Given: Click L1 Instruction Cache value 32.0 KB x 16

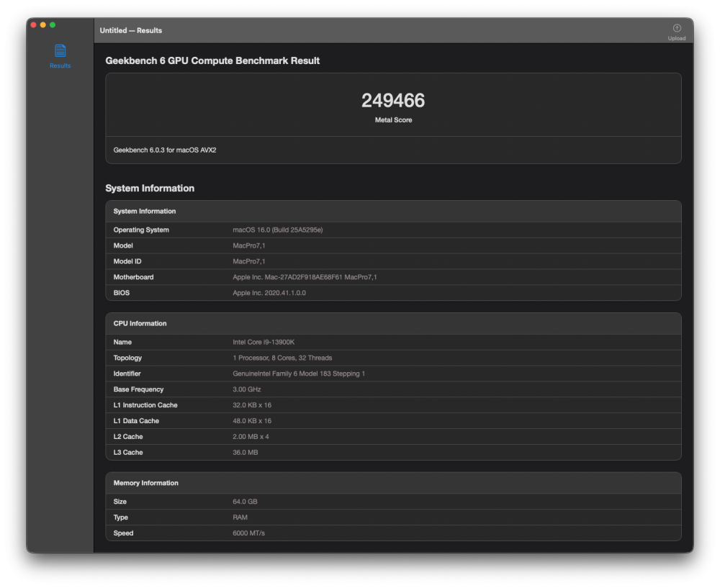Looking at the screenshot, I should click(252, 405).
